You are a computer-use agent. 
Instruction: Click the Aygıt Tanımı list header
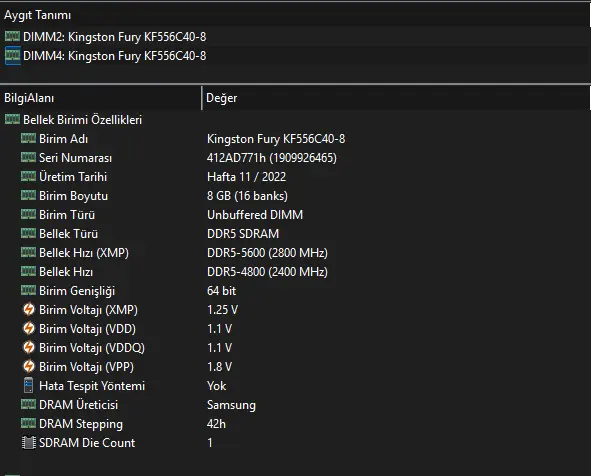coord(295,15)
